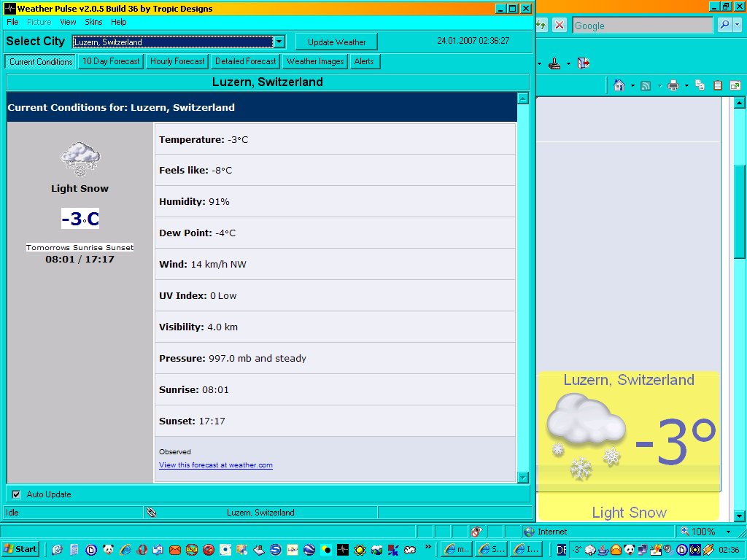Open the Home button dropdown arrow
The width and height of the screenshot is (747, 560).
click(x=632, y=86)
